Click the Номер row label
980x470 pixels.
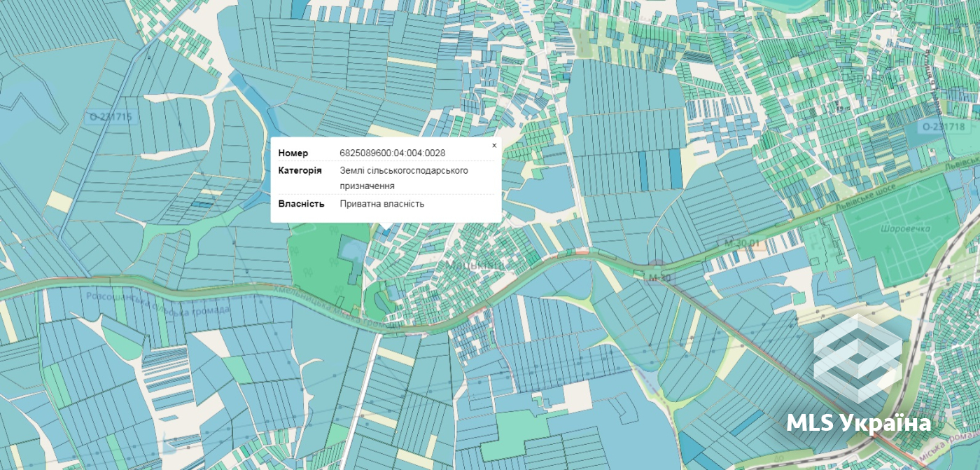click(293, 153)
